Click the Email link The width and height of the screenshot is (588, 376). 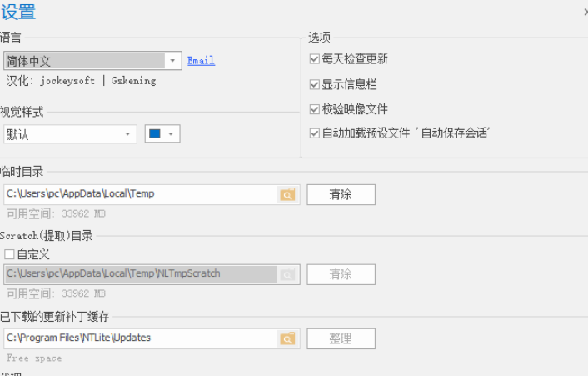coord(201,60)
